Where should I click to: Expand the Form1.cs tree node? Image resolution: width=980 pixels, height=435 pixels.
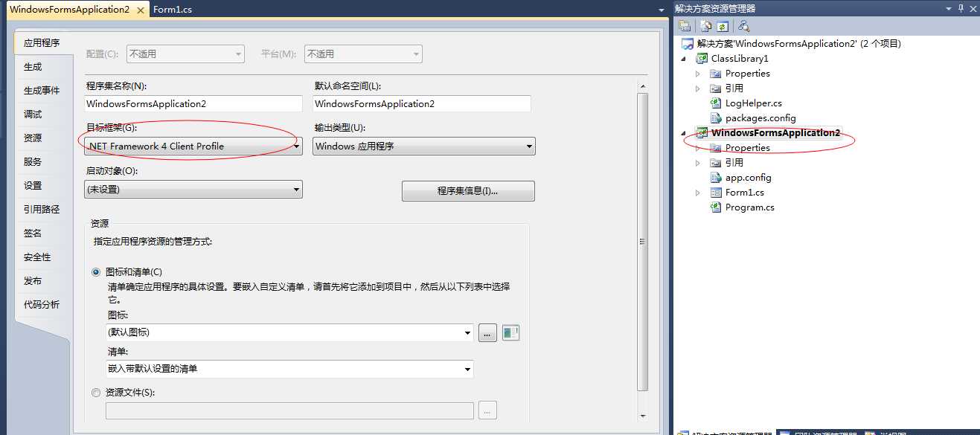(x=698, y=193)
